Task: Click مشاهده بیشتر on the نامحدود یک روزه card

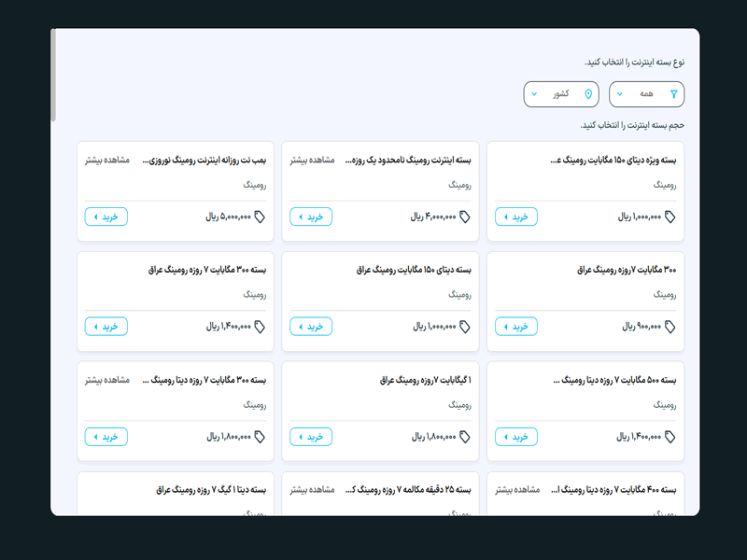Action: pos(311,161)
